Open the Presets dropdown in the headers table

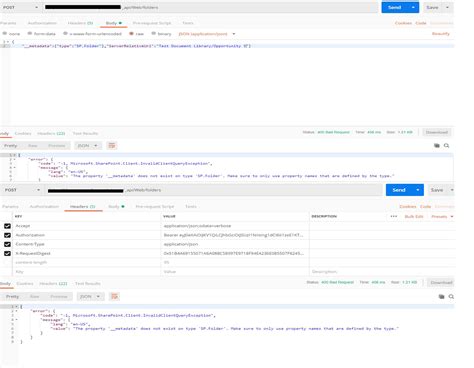click(x=442, y=216)
